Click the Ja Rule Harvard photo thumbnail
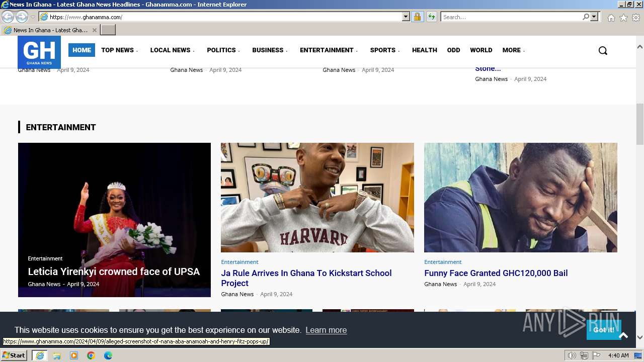Viewport: 644px width, 362px height. coord(317,198)
